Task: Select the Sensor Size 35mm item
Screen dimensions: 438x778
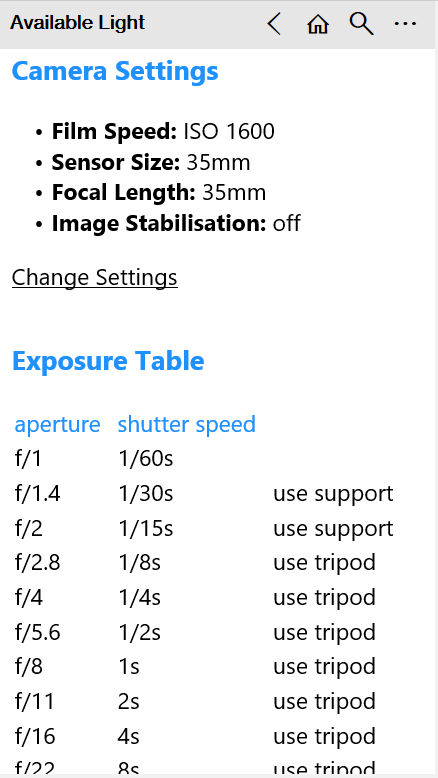Action: pos(151,163)
